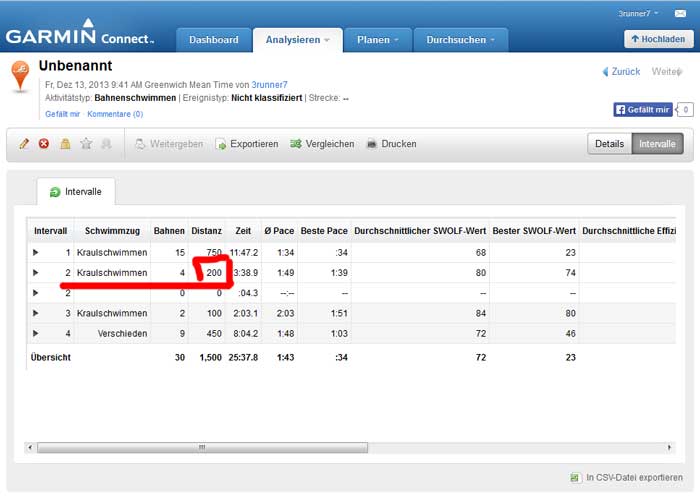The image size is (700, 499).
Task: Click Weitergeben in the toolbar
Action: tap(169, 144)
